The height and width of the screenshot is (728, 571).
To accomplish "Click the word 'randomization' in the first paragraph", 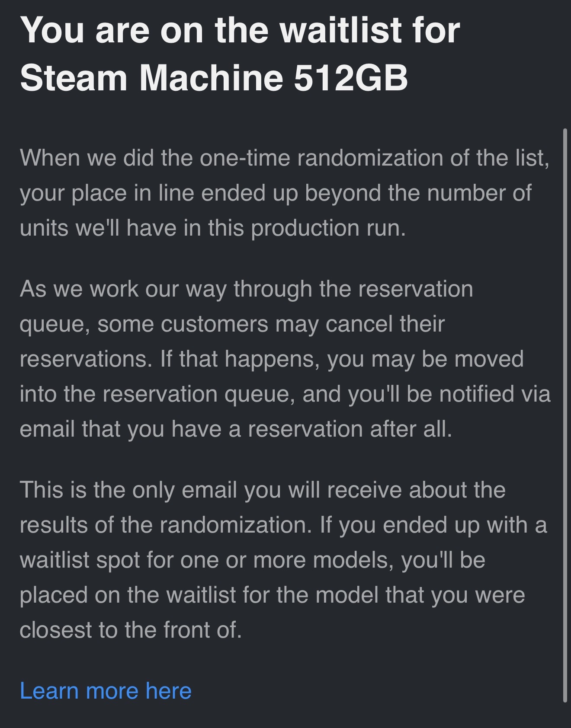I will coord(370,157).
